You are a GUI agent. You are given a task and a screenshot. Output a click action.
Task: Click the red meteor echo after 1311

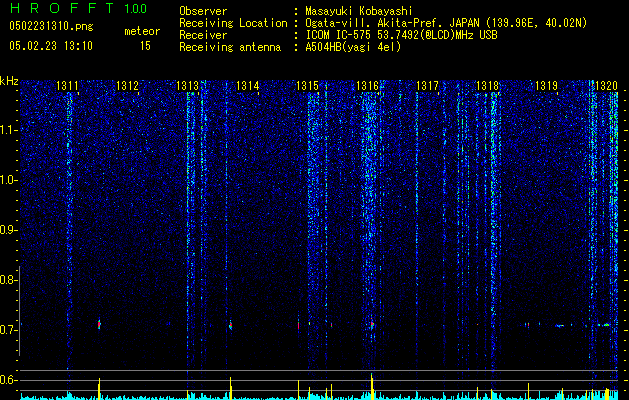point(99,324)
